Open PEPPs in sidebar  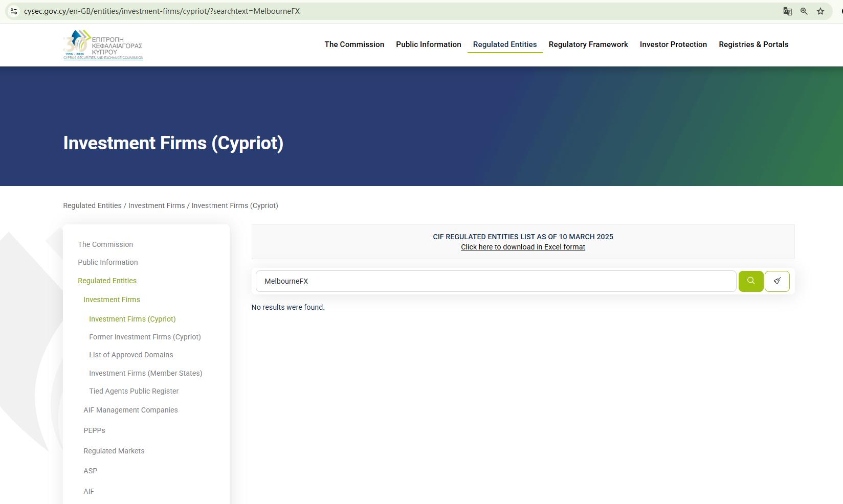94,430
